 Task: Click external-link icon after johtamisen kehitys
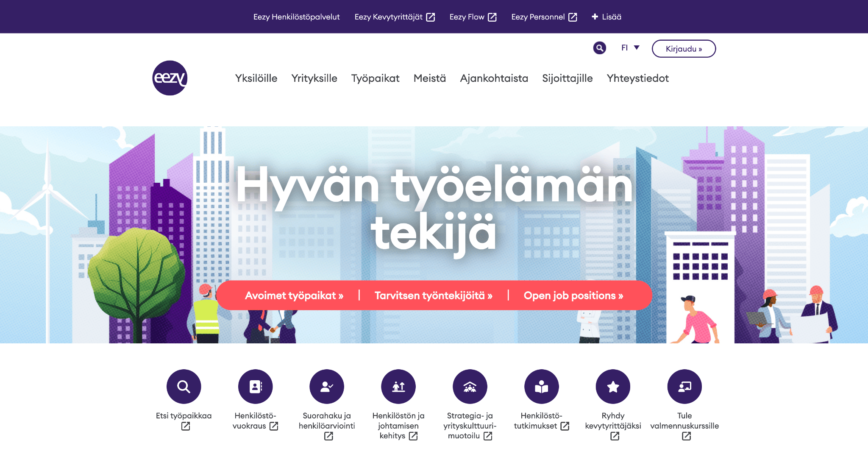click(x=413, y=436)
